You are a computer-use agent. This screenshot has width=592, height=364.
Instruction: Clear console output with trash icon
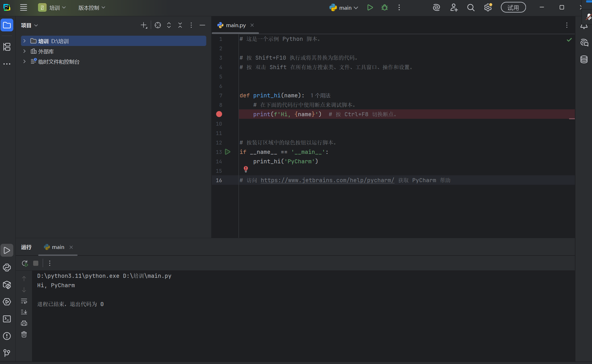click(x=24, y=334)
